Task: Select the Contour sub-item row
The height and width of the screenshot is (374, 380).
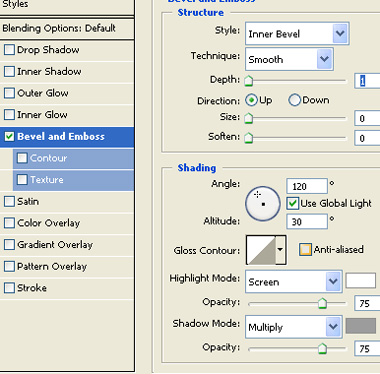Action: coord(73,158)
